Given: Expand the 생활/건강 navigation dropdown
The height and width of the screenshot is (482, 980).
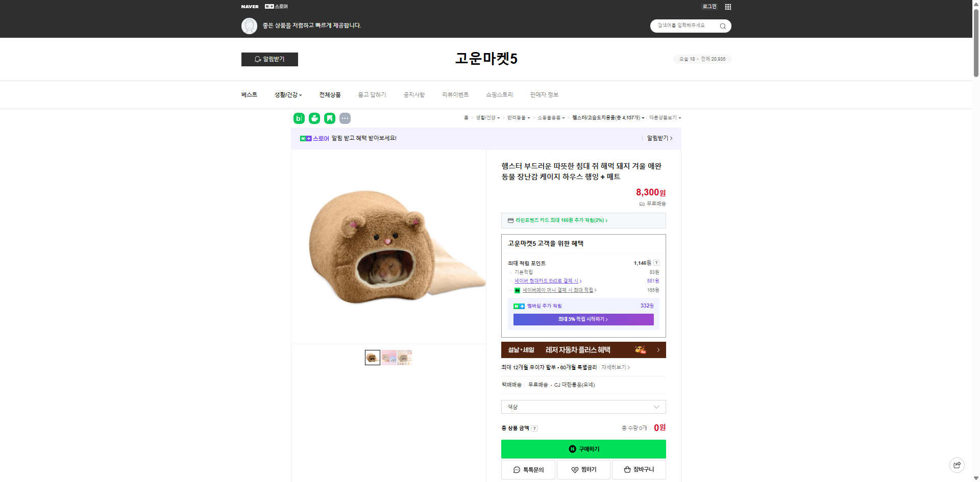Looking at the screenshot, I should (287, 95).
